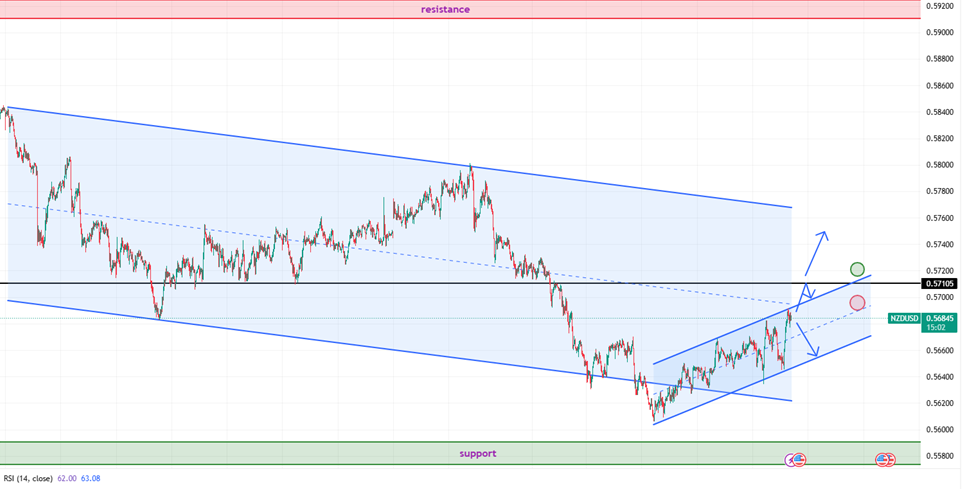Open the rightmost US flag event icon

coord(888,460)
